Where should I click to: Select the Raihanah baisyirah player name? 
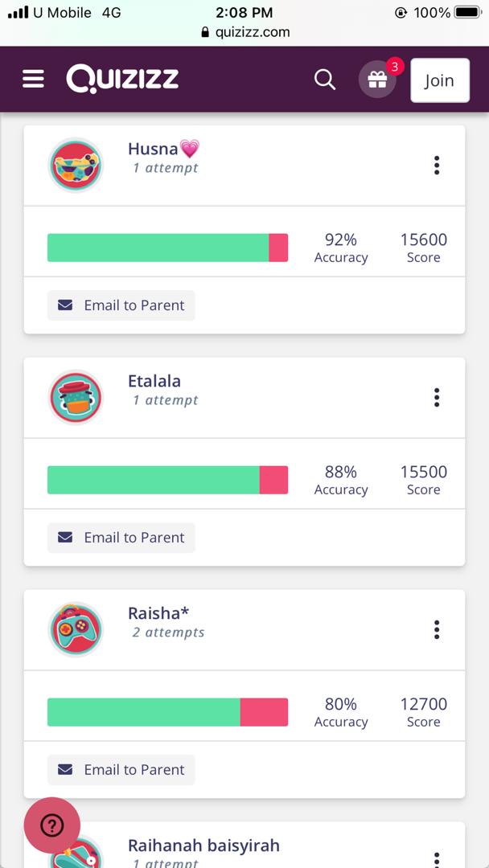point(203,845)
